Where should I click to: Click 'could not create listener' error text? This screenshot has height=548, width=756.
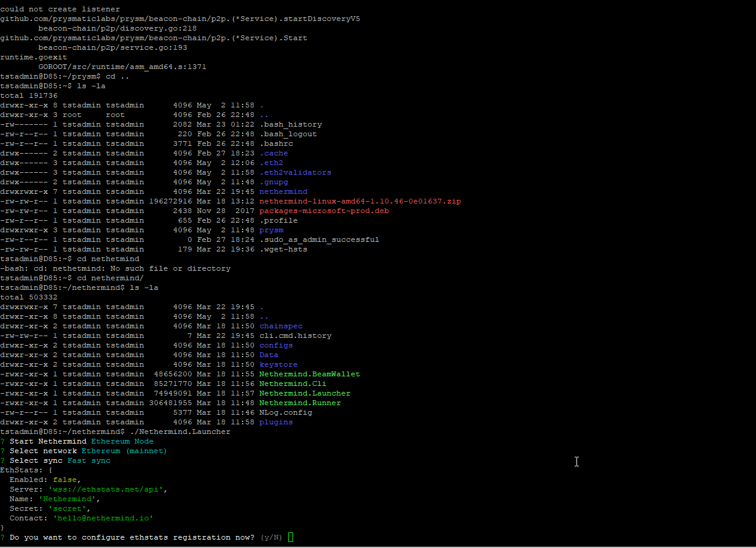click(60, 9)
